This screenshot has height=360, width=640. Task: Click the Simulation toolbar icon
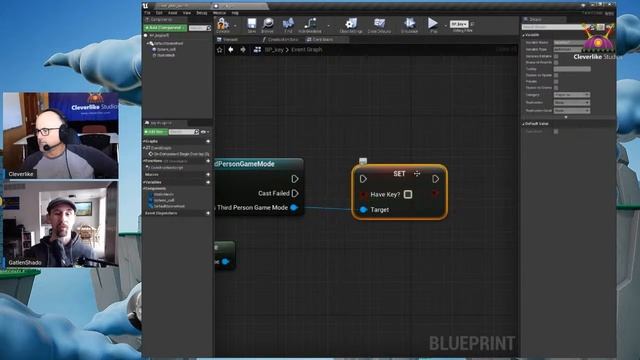[x=409, y=24]
